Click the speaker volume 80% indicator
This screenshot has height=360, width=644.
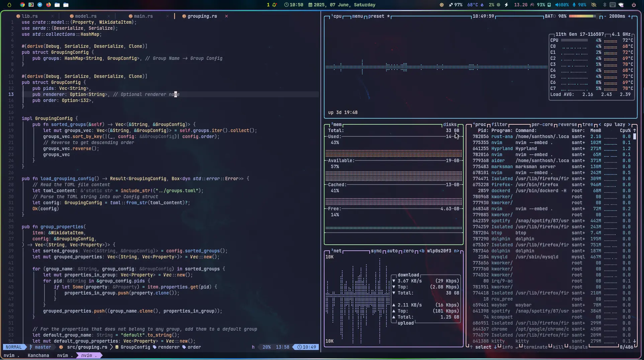click(562, 5)
